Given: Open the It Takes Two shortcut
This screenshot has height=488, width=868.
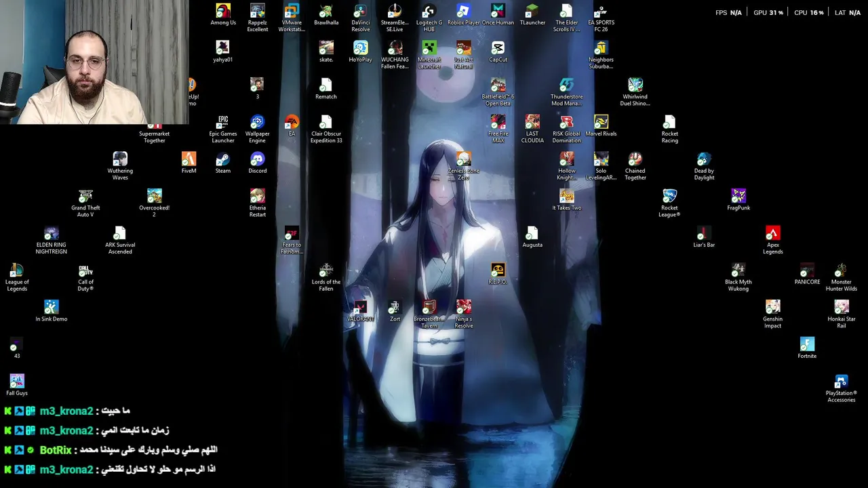Looking at the screenshot, I should (566, 201).
